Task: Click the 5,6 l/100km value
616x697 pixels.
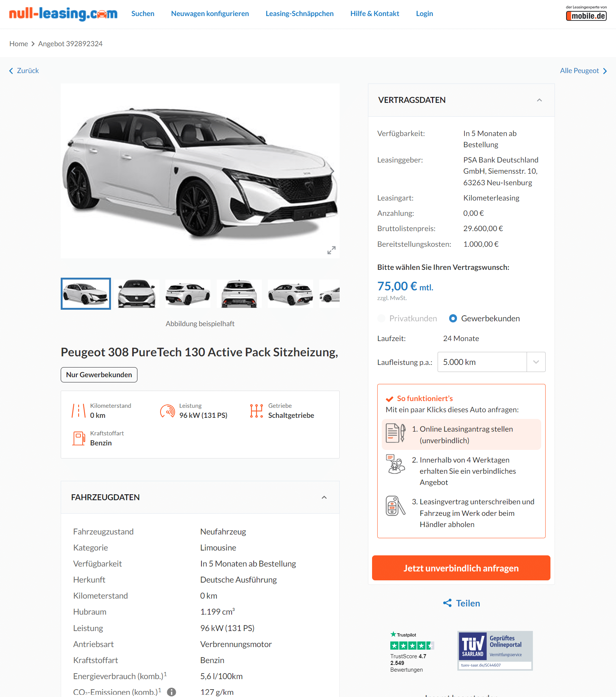Action: [221, 676]
